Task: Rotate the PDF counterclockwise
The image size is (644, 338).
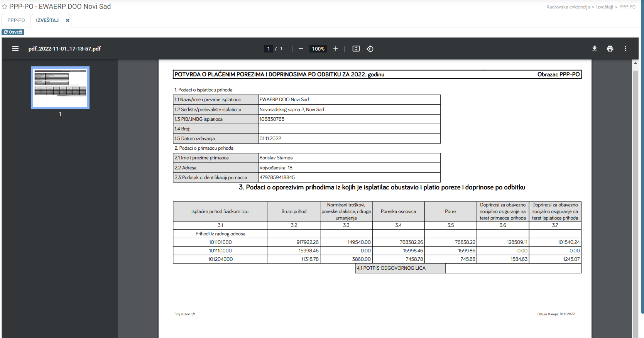Action: (370, 49)
